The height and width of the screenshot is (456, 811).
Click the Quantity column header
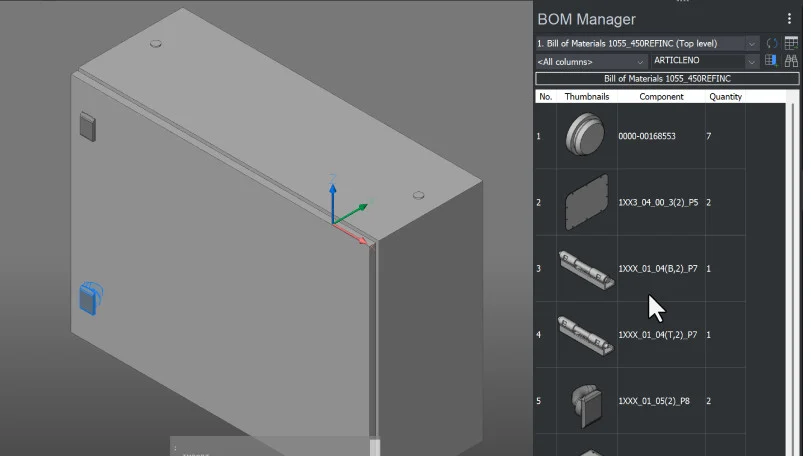[x=725, y=97]
